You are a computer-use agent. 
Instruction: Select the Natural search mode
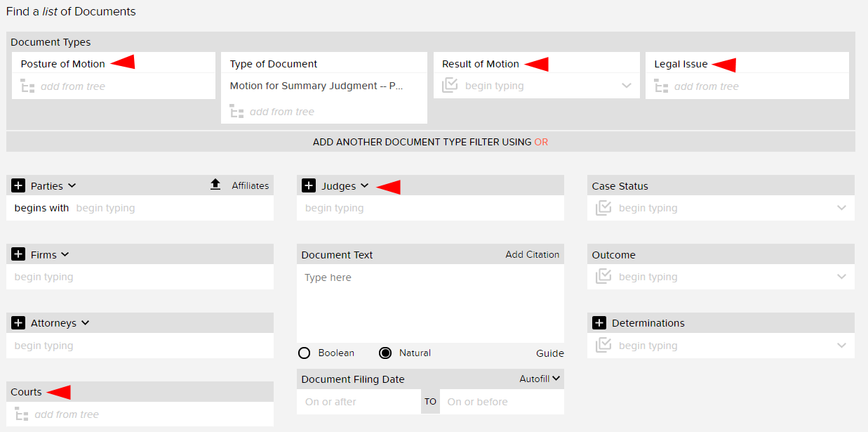(385, 353)
